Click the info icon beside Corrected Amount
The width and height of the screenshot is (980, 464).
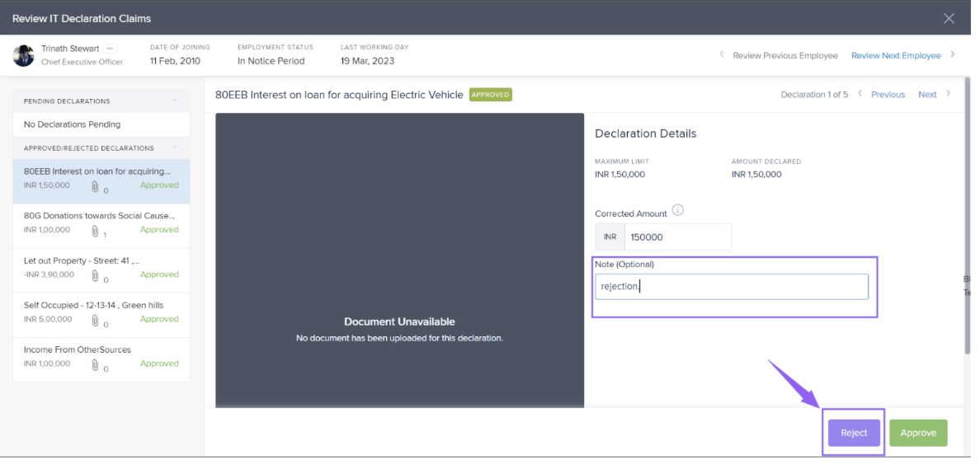677,211
